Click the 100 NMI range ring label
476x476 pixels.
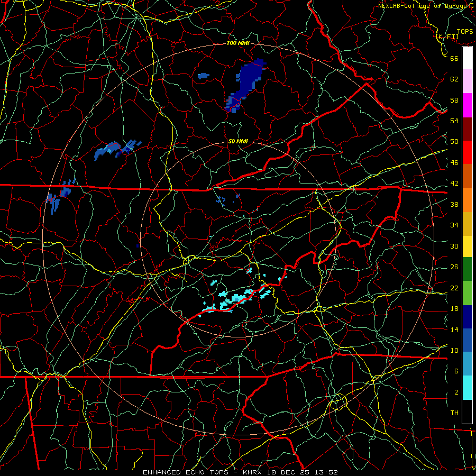pos(238,43)
